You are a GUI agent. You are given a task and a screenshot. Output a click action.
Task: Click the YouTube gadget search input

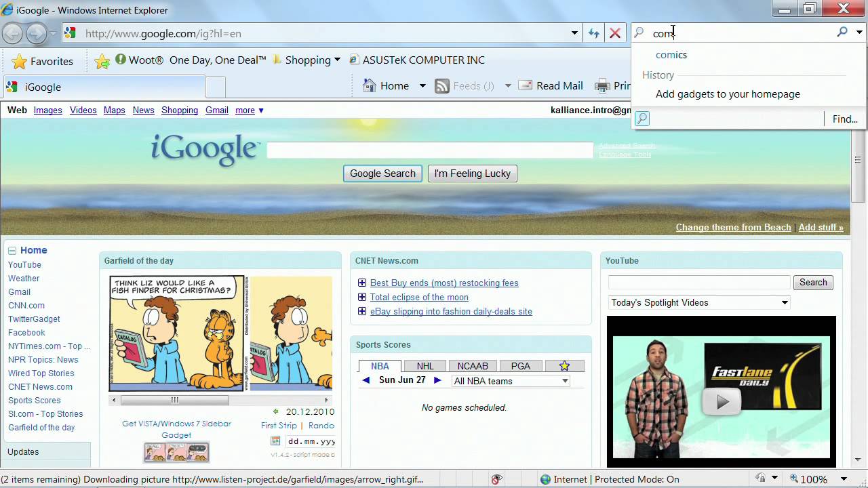tap(699, 283)
